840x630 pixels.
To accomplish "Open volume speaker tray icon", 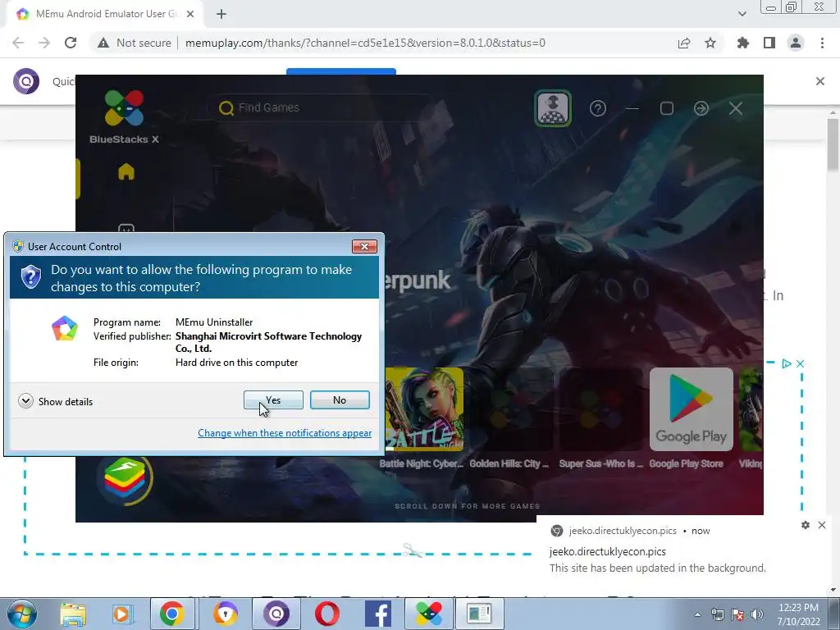I will point(757,614).
